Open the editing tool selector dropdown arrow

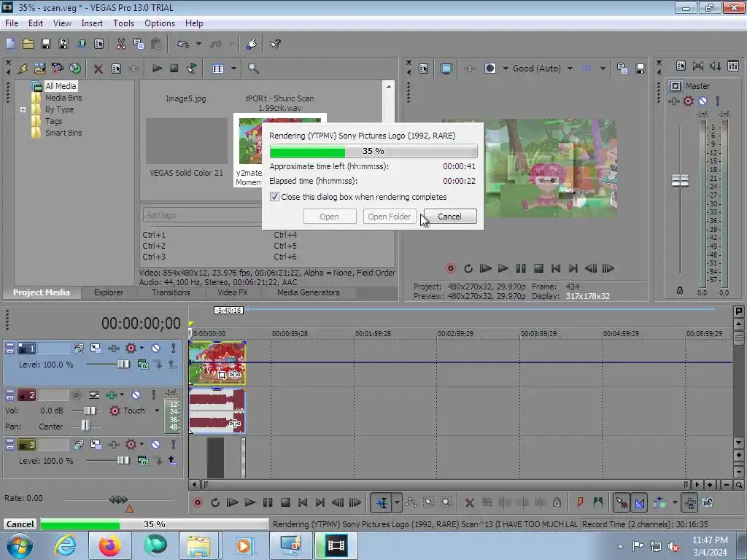397,502
